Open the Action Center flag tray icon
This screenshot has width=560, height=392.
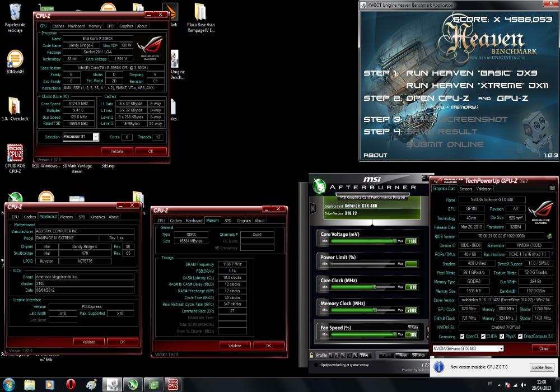tap(507, 385)
